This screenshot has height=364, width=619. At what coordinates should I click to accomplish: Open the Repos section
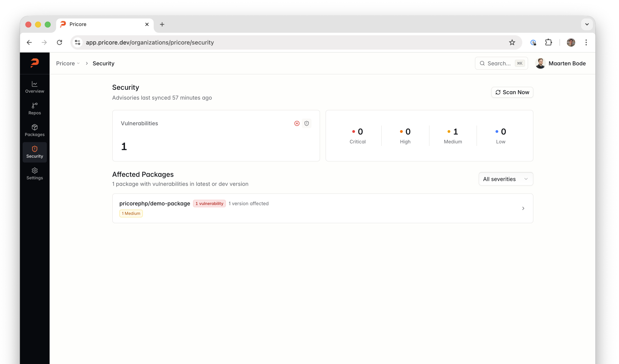34,109
